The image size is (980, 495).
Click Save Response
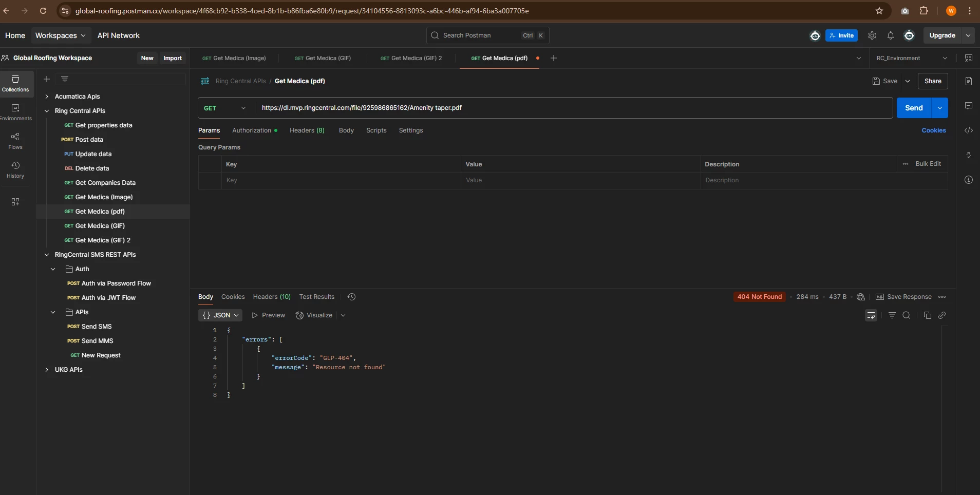point(903,297)
